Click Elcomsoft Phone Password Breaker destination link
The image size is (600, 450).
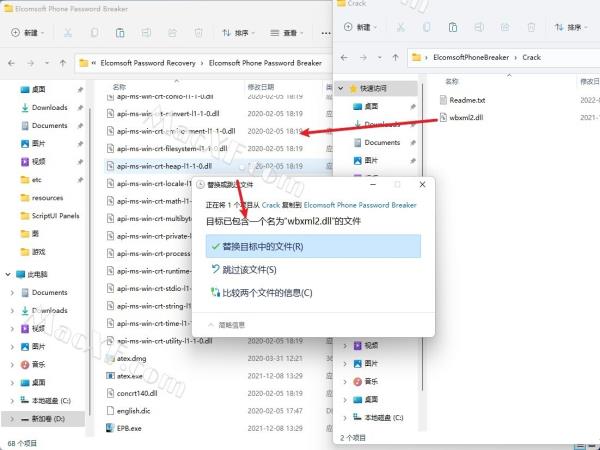[360, 205]
